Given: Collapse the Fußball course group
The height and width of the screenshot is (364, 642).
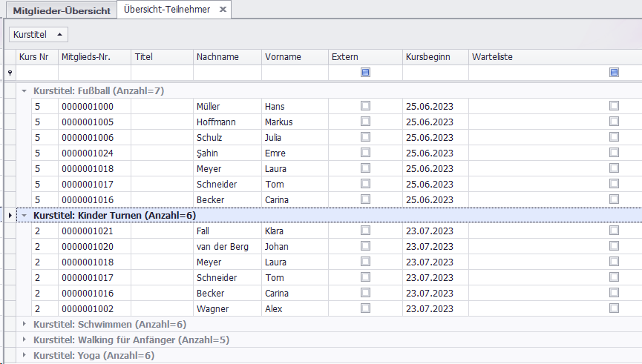Looking at the screenshot, I should pyautogui.click(x=24, y=90).
